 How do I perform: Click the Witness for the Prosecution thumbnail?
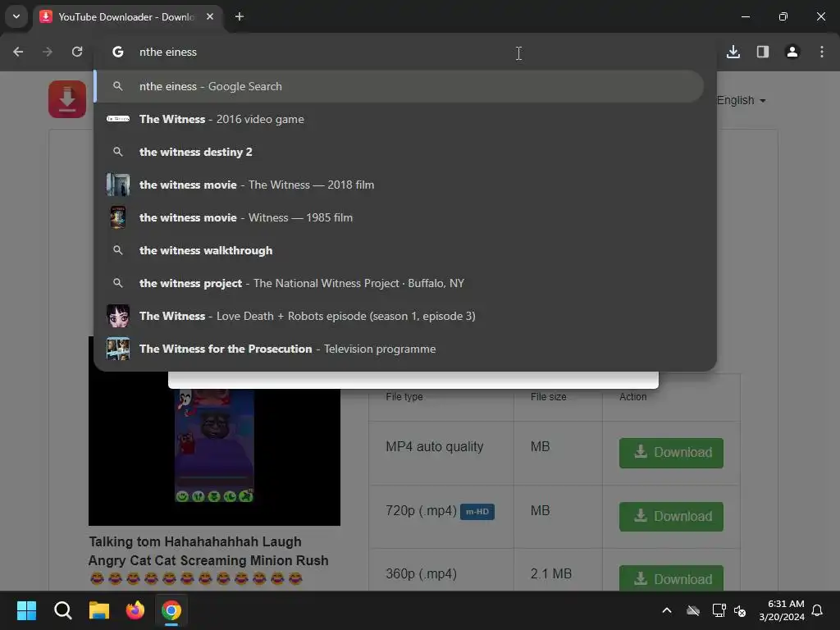[118, 349]
